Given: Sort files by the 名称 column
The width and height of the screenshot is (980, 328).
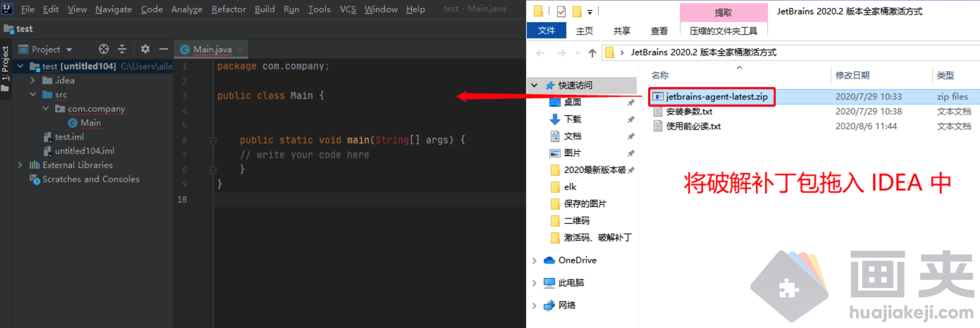Looking at the screenshot, I should coord(660,75).
